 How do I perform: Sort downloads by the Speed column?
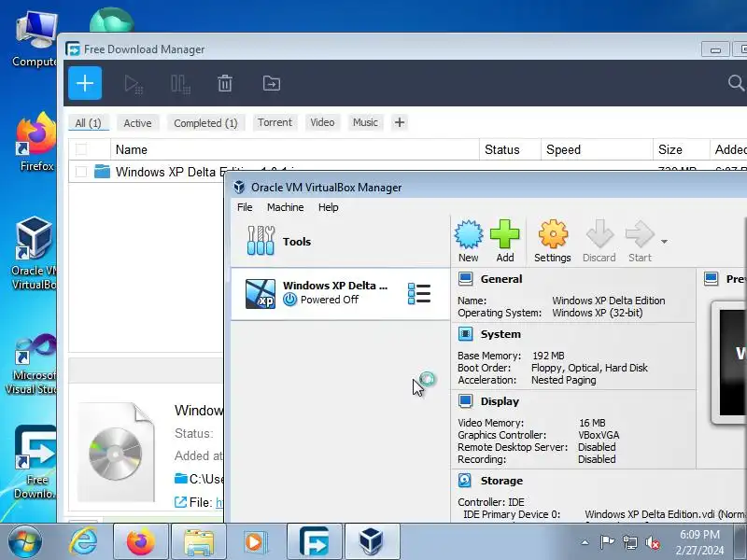(597, 149)
